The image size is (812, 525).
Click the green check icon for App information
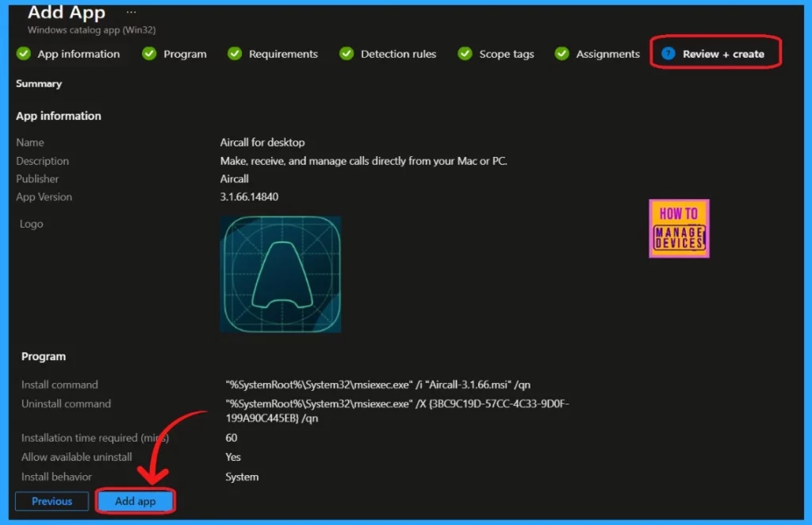pos(23,53)
